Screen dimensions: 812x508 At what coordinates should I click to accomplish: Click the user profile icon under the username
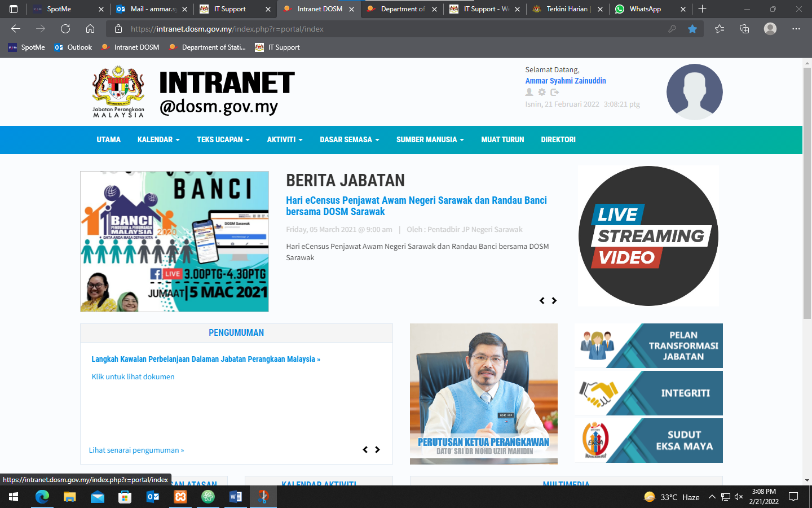pyautogui.click(x=529, y=92)
